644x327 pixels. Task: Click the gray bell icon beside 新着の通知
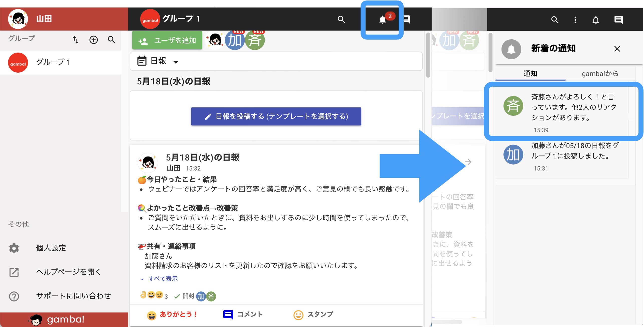pos(511,49)
